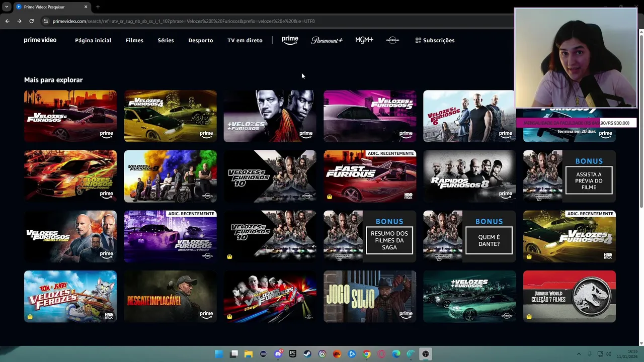Viewport: 644px width, 362px height.
Task: Open EA app from taskbar
Action: click(337, 354)
